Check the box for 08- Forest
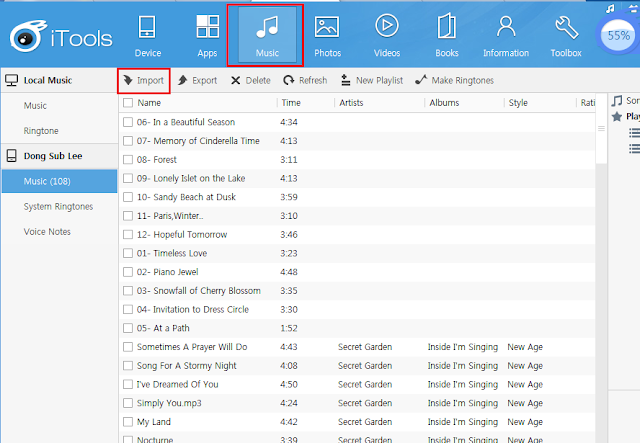Viewport: 640px width, 443px height. (128, 159)
